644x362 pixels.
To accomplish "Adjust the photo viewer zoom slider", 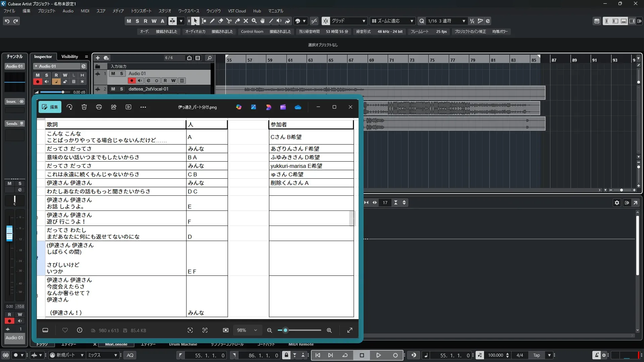I will coord(285,330).
